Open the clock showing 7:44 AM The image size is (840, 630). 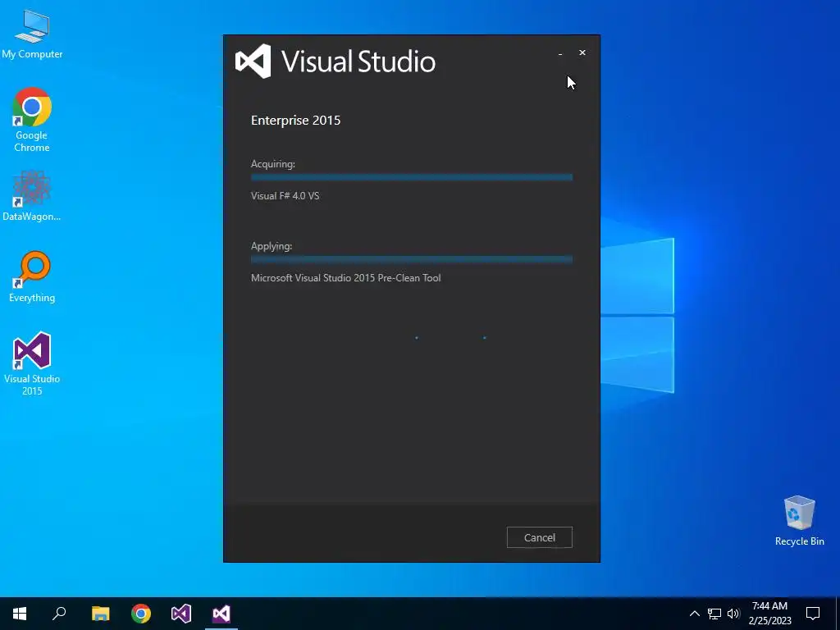[769, 614]
